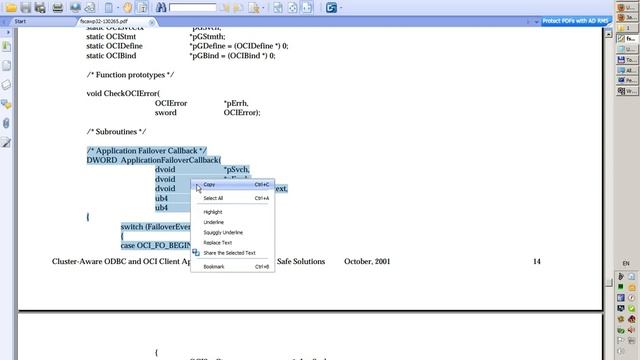
Task: Click the blue swirl toolbar icon
Action: click(x=331, y=7)
